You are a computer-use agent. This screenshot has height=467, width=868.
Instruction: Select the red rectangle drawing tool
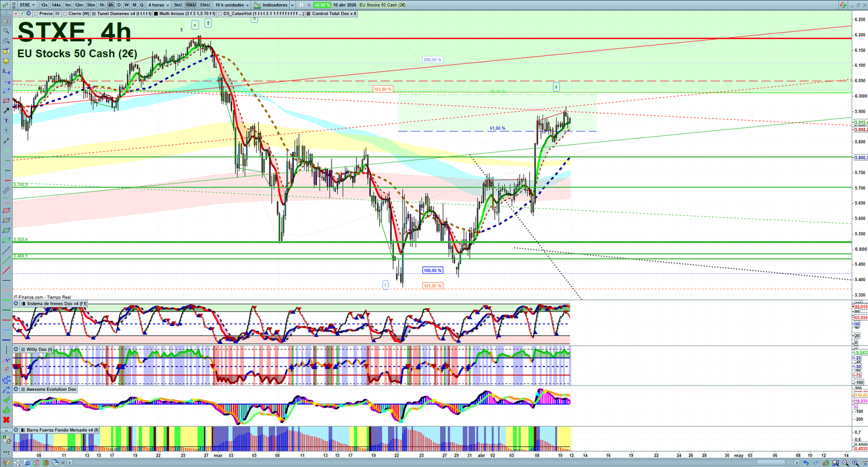coord(6,101)
